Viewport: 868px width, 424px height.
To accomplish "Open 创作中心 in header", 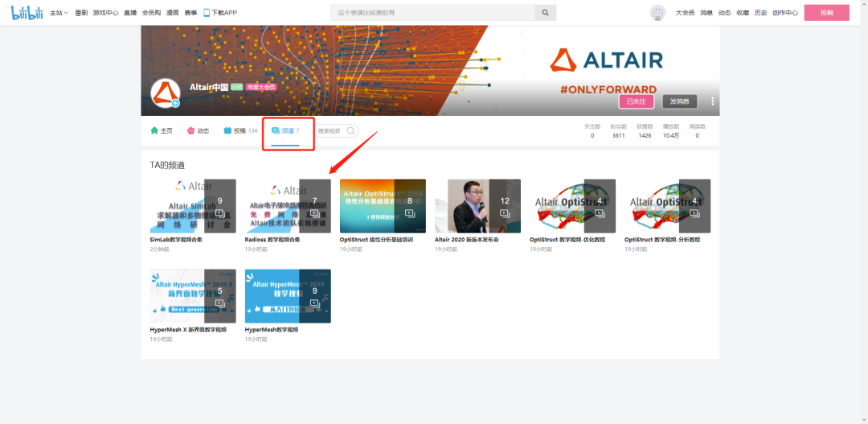I will pyautogui.click(x=785, y=13).
